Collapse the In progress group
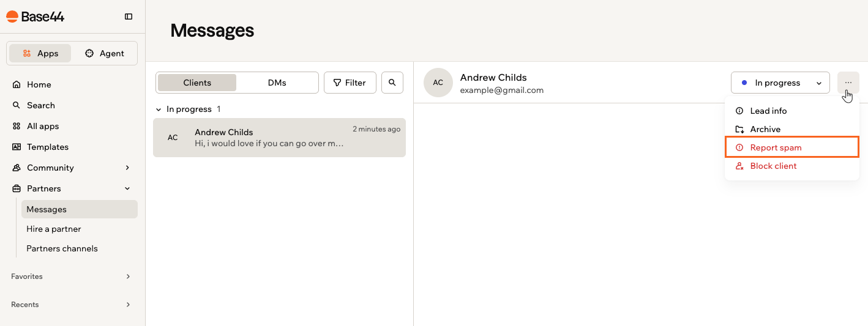The width and height of the screenshot is (868, 326). (159, 109)
